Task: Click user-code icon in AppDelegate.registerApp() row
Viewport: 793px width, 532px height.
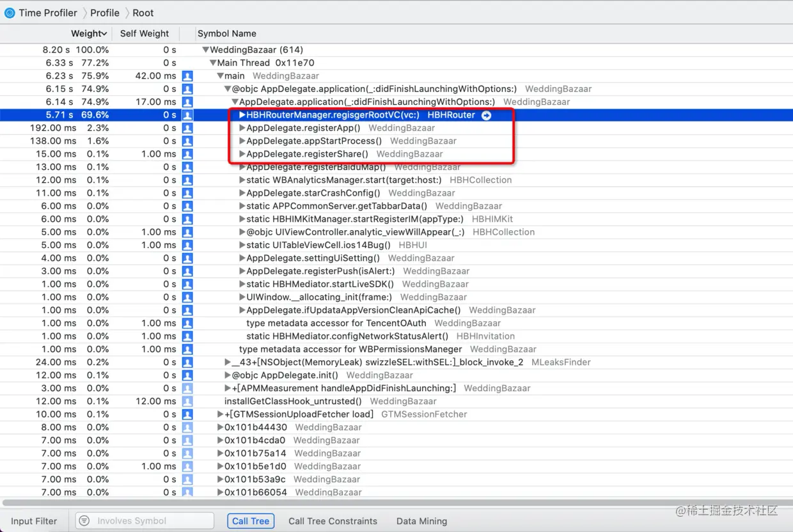Action: pos(187,128)
